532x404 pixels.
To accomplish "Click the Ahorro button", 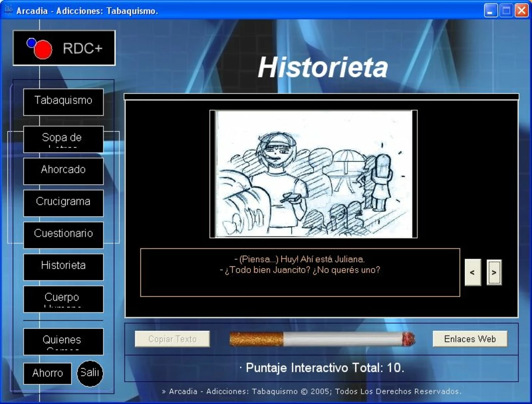I will pos(47,373).
